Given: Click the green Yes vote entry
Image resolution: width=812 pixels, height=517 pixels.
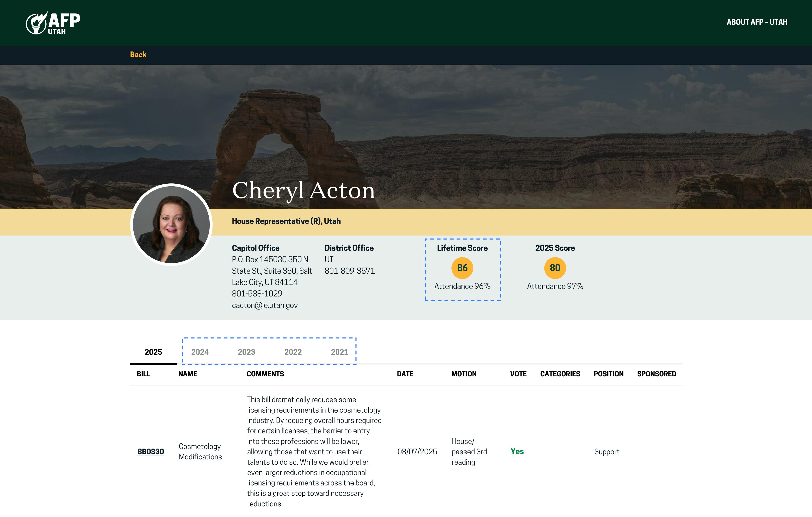Looking at the screenshot, I should pyautogui.click(x=517, y=451).
